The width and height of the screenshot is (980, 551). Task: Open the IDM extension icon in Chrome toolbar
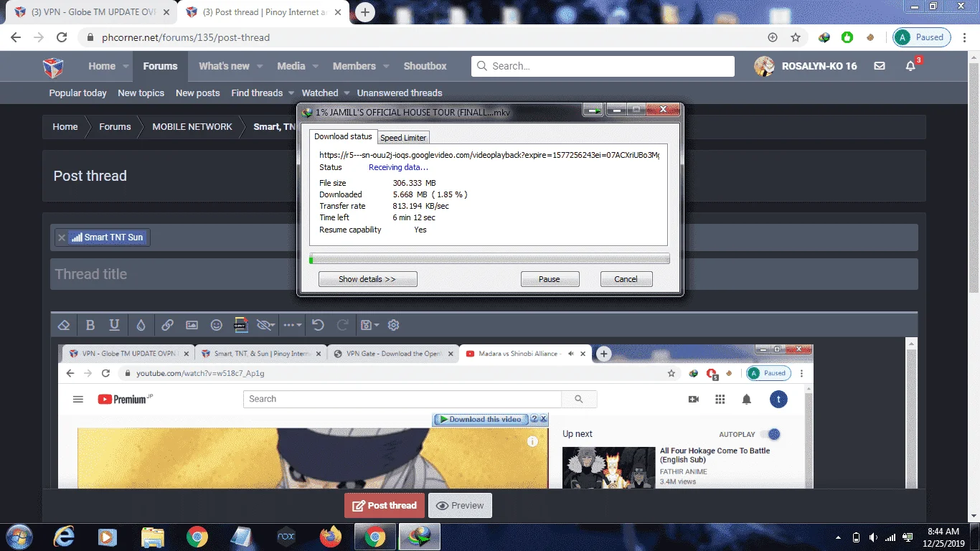[x=824, y=37]
